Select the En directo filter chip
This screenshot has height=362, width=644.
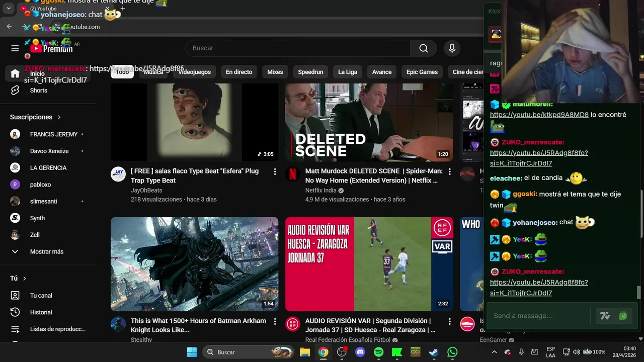tap(239, 72)
